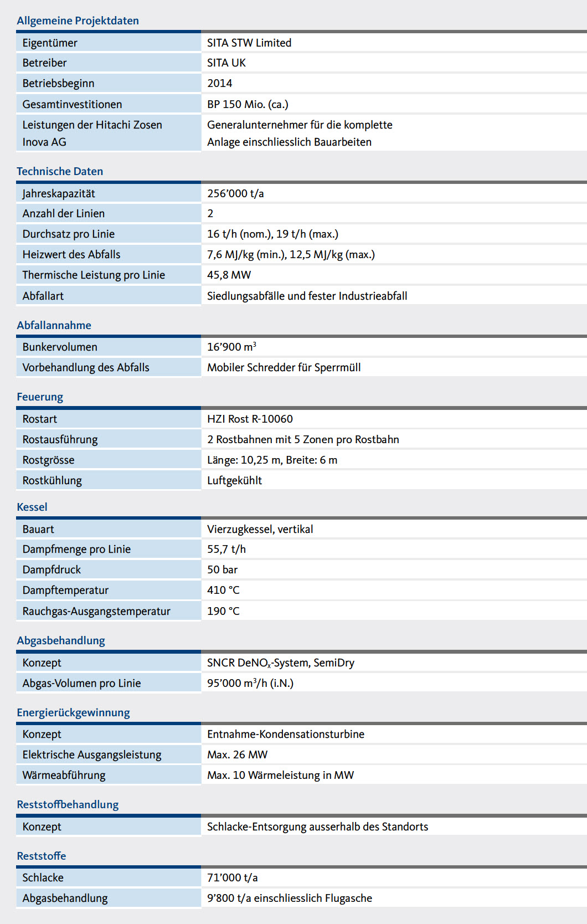The image size is (587, 924).
Task: Click the Abfallannahme section heading
Action: (x=54, y=325)
